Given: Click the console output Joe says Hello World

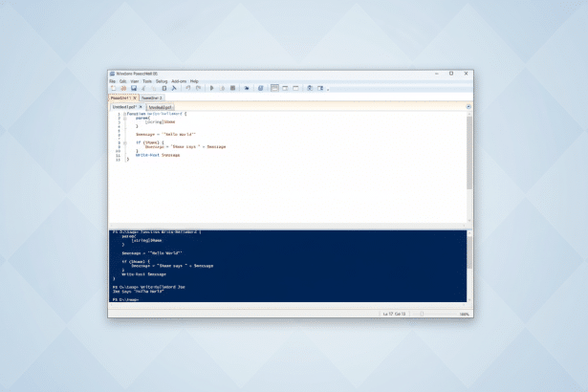Looking at the screenshot, I should [138, 291].
